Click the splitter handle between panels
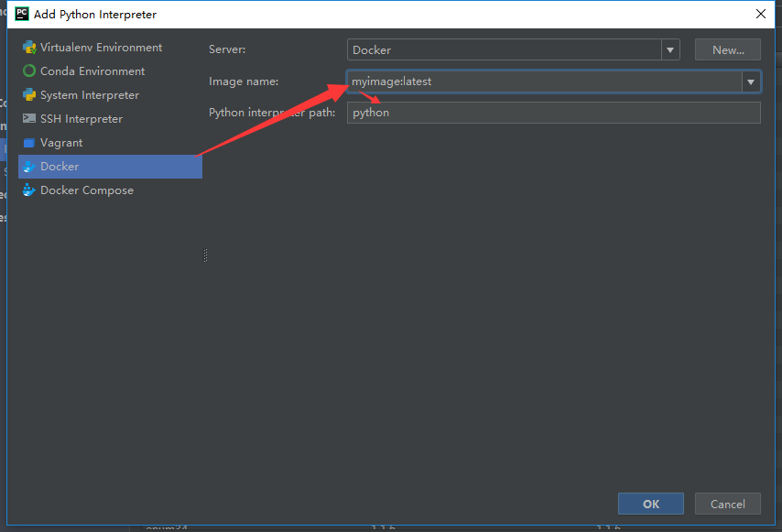The image size is (782, 532). click(x=205, y=255)
